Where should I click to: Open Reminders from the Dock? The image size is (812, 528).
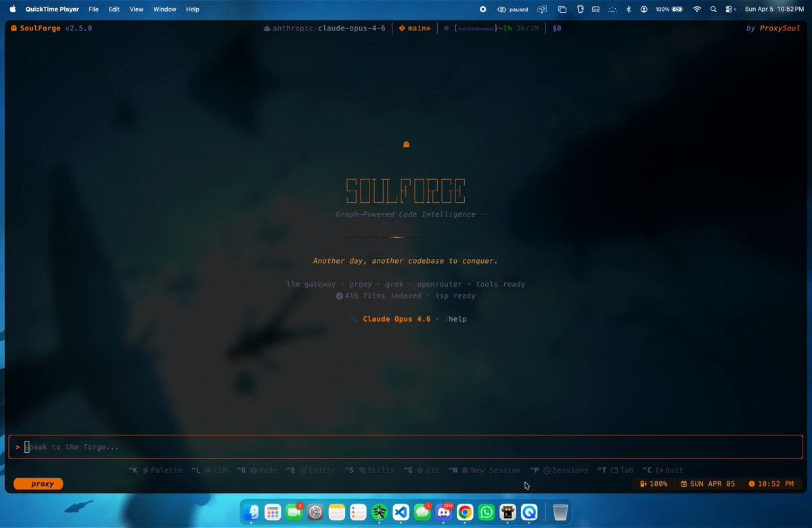358,513
